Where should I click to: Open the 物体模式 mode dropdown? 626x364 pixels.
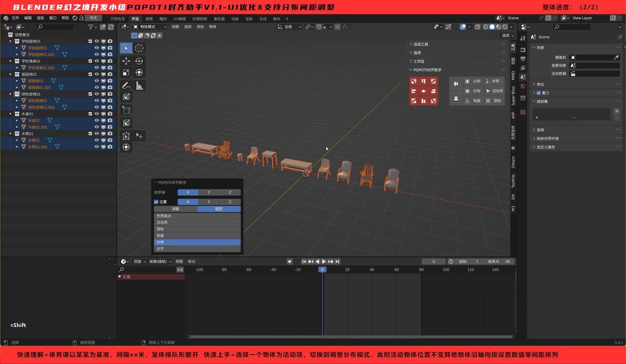click(150, 27)
